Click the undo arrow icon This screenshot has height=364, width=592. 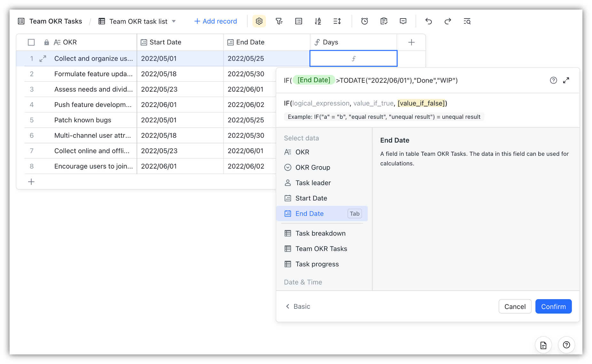click(428, 21)
